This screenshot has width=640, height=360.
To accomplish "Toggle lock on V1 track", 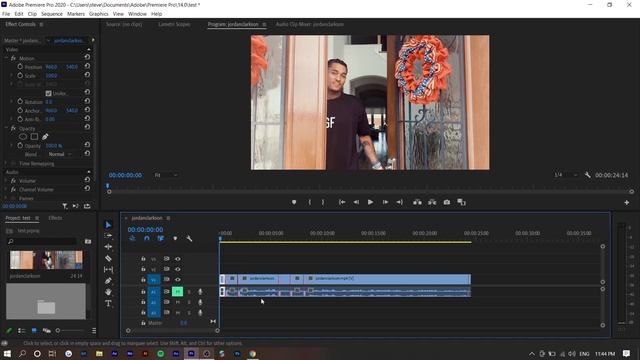I will click(x=143, y=280).
